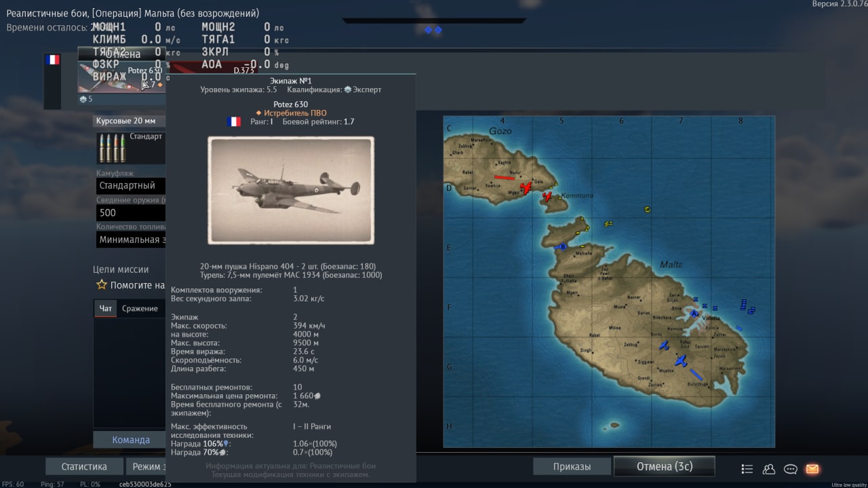Image resolution: width=868 pixels, height=488 pixels.
Task: Click the Команда chat channel button
Action: coord(130,440)
